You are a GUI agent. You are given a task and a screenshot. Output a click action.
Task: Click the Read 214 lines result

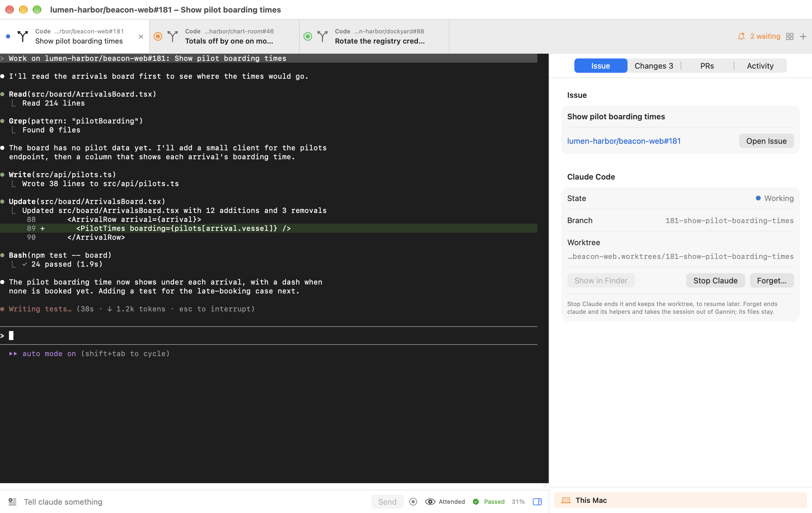(x=54, y=103)
